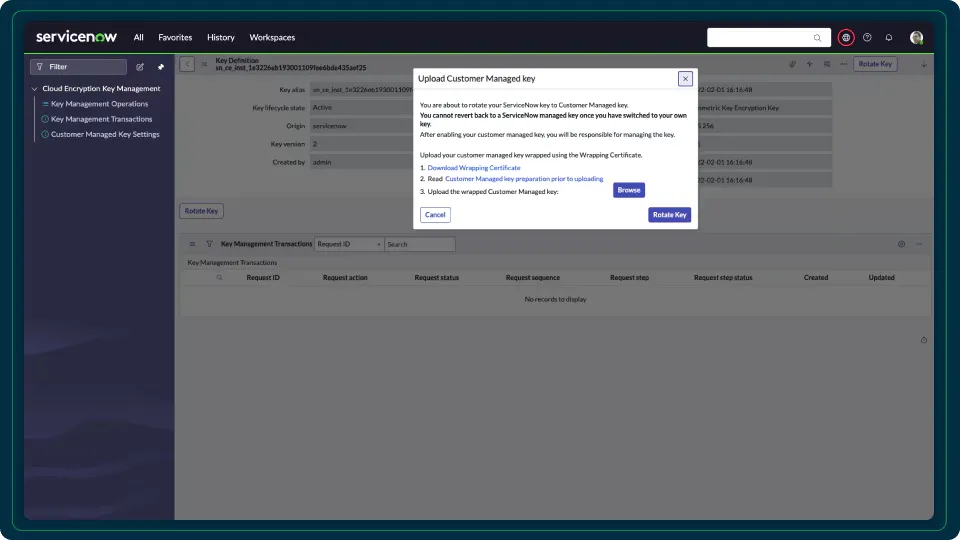Open the transactions list menu icon
Viewport: 960px width, 540px height.
click(192, 244)
